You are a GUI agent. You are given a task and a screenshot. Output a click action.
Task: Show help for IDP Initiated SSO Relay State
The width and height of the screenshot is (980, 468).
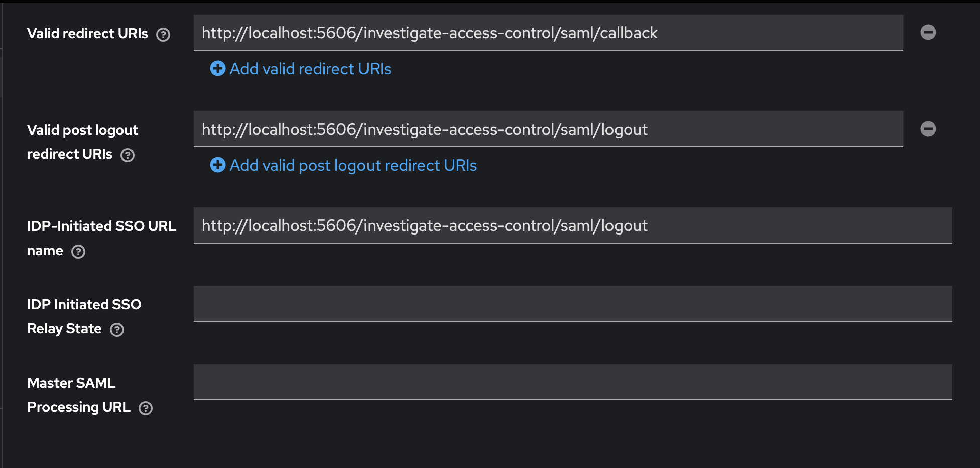[117, 330]
